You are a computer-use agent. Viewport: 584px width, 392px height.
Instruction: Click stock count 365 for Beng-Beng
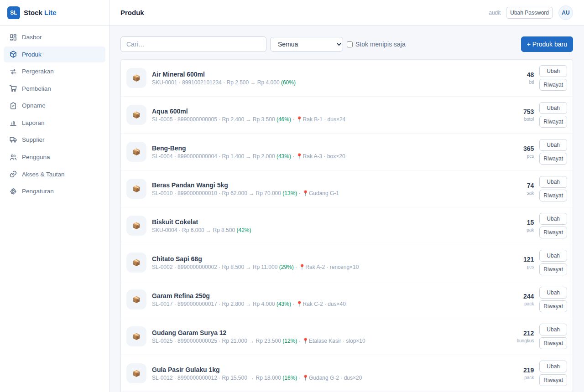click(528, 149)
